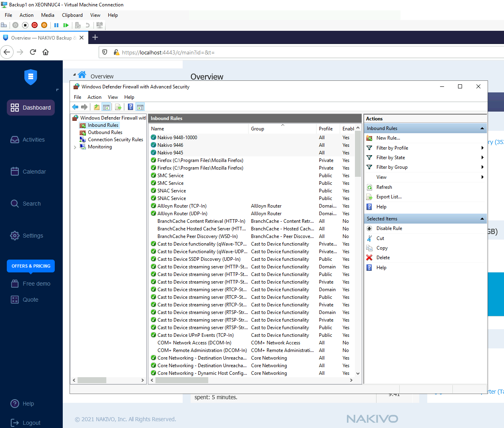Click Forward arrow in Firewall toolbar
This screenshot has width=504, height=428.
click(84, 107)
